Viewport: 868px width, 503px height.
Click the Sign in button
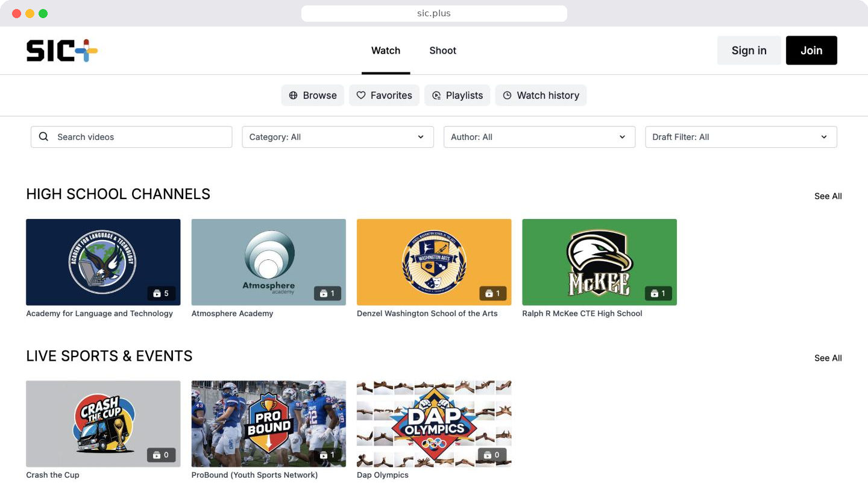[749, 51]
